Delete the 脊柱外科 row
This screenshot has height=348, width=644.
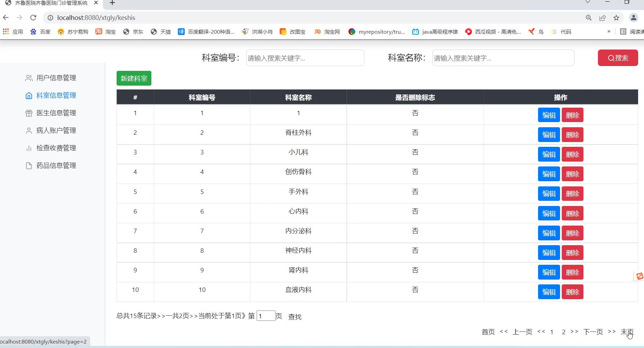click(572, 135)
